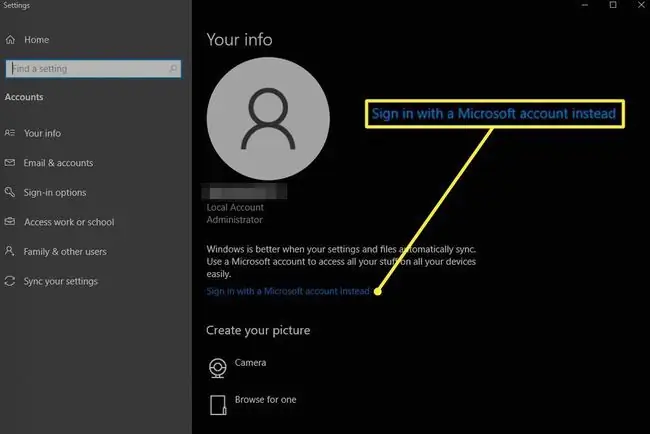Go to Email & accounts label
Image resolution: width=650 pixels, height=434 pixels.
(58, 163)
